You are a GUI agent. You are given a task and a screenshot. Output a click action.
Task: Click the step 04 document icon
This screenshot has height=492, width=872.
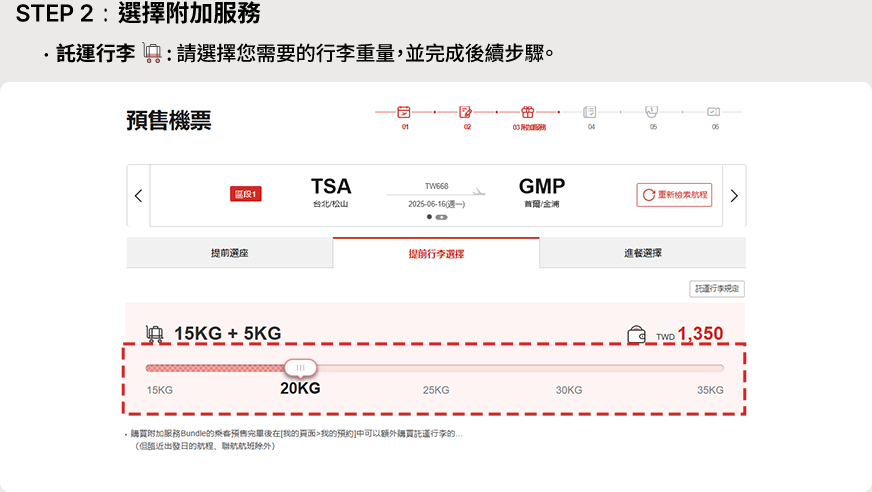(x=590, y=112)
